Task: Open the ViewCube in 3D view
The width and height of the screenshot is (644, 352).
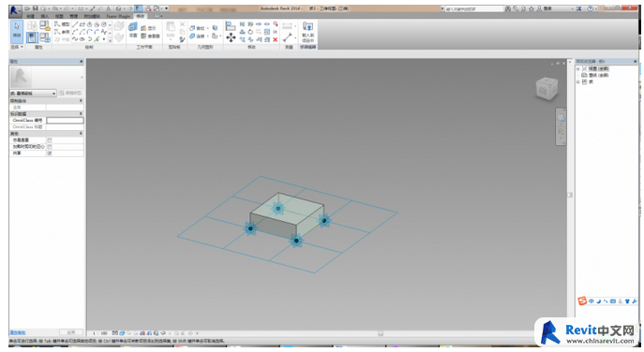Action: click(x=547, y=88)
